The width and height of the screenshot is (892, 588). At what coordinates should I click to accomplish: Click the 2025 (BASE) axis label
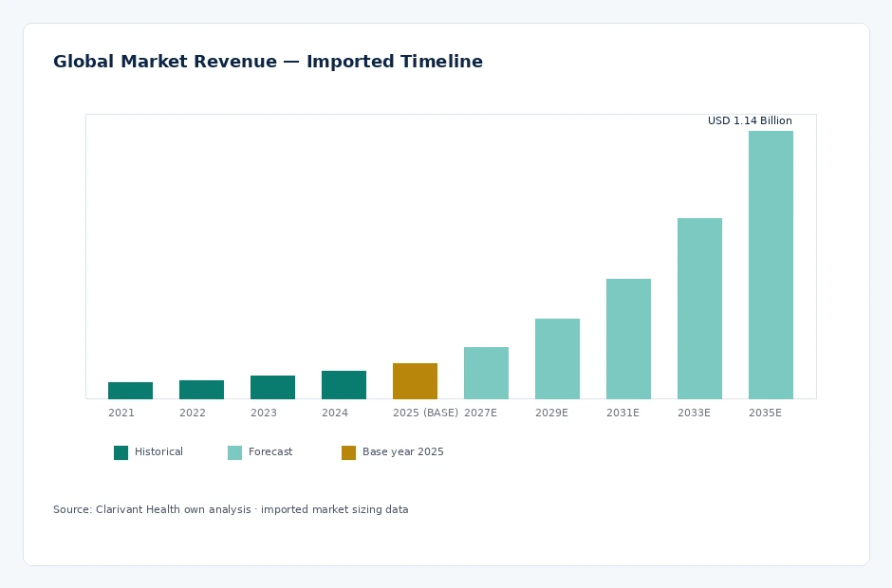[425, 413]
